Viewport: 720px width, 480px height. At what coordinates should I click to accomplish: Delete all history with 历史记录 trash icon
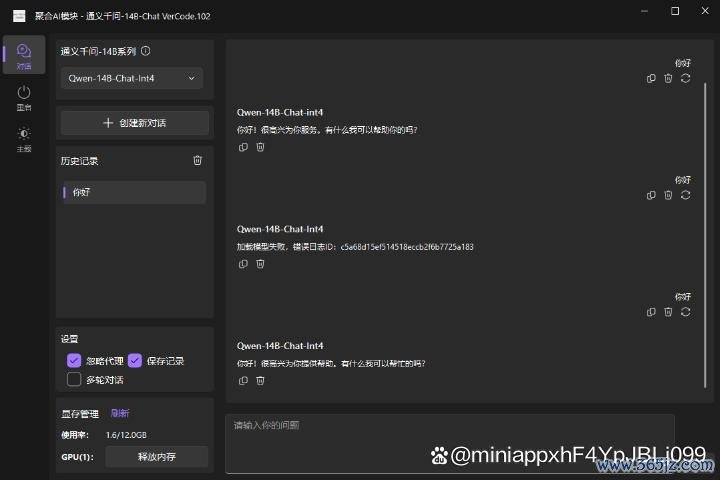(197, 160)
